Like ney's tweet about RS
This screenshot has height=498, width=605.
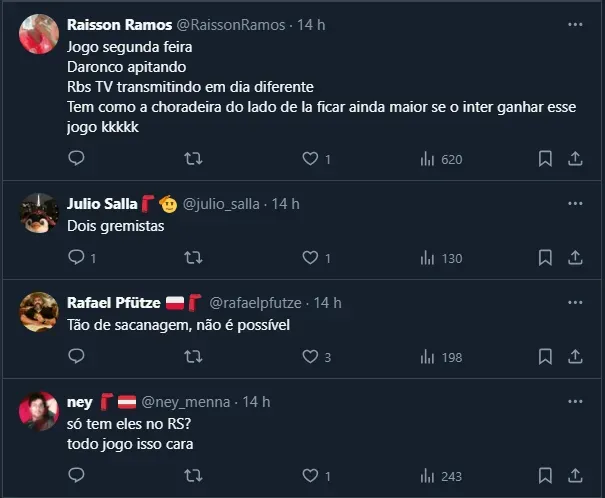310,476
